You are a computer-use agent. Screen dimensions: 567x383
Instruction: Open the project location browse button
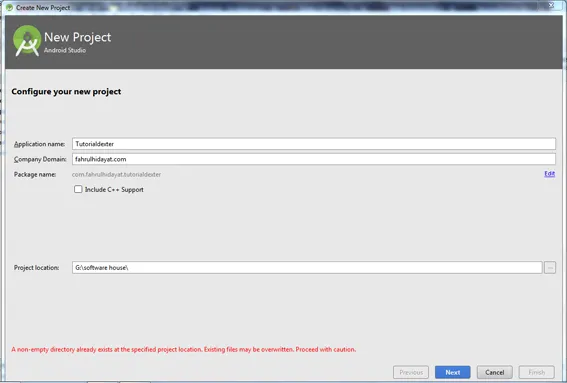click(550, 268)
